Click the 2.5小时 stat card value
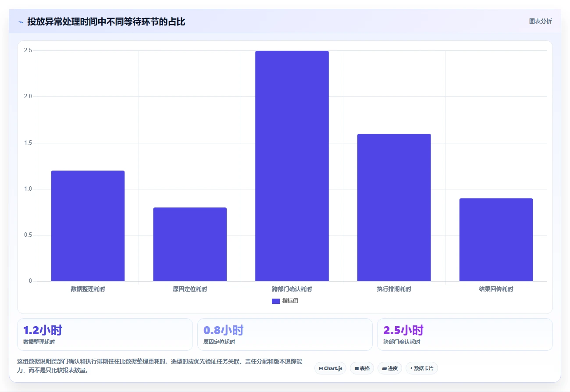Image resolution: width=570 pixels, height=392 pixels. (x=403, y=330)
